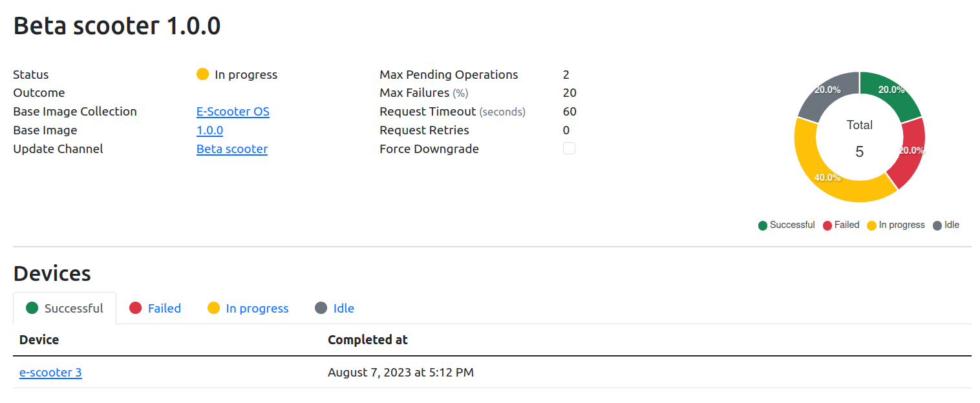Viewport: 980px width, 403px height.
Task: Toggle the gray Idle legend dot
Action: [x=937, y=225]
